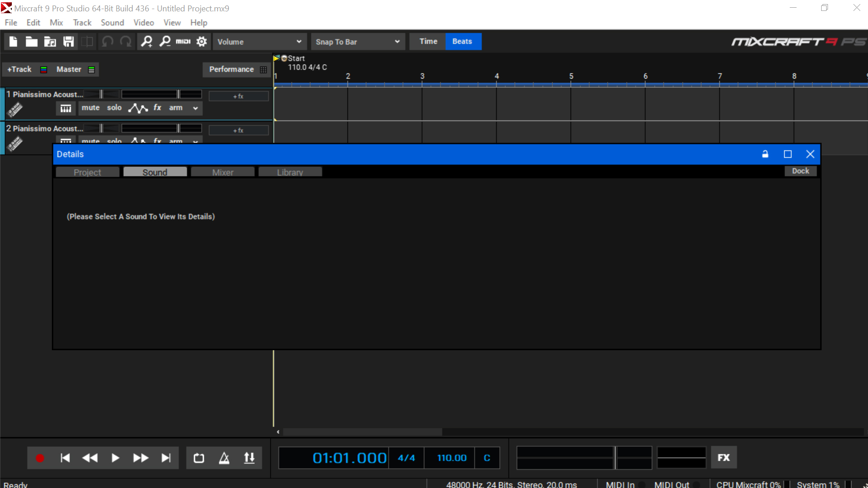Click the redo arrow icon
The image size is (868, 488).
[x=126, y=42]
